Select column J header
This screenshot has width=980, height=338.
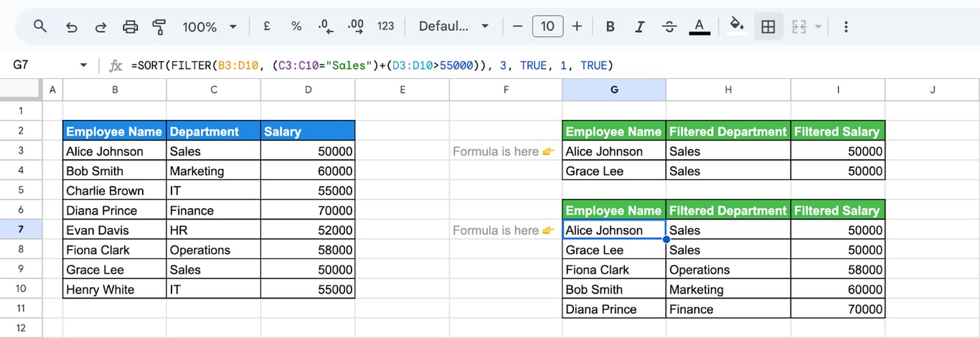click(x=933, y=90)
